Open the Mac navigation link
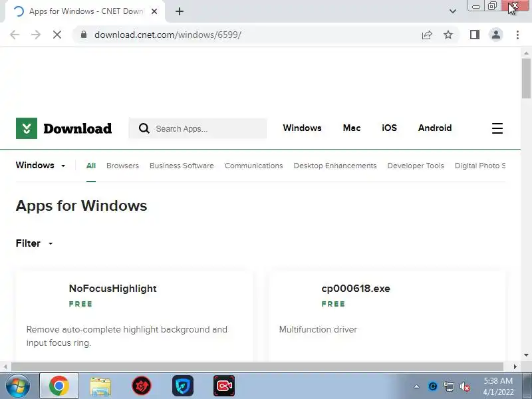Viewport: 532px width, 399px height. pyautogui.click(x=352, y=128)
